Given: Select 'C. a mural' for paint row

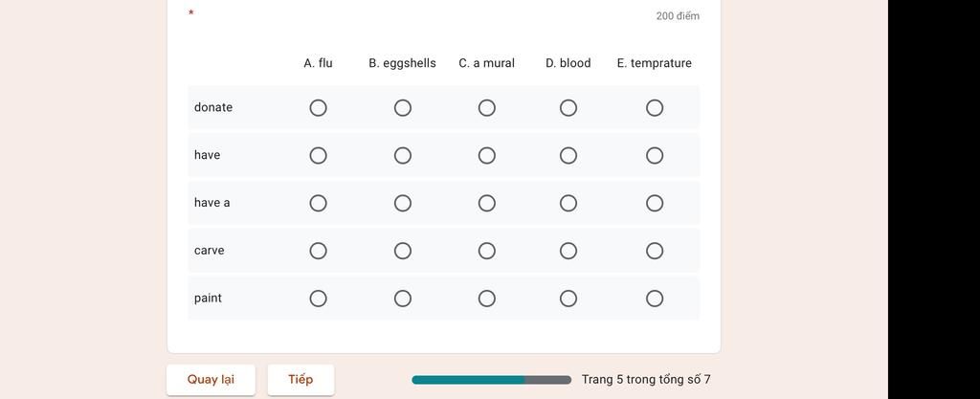Looking at the screenshot, I should [x=487, y=299].
